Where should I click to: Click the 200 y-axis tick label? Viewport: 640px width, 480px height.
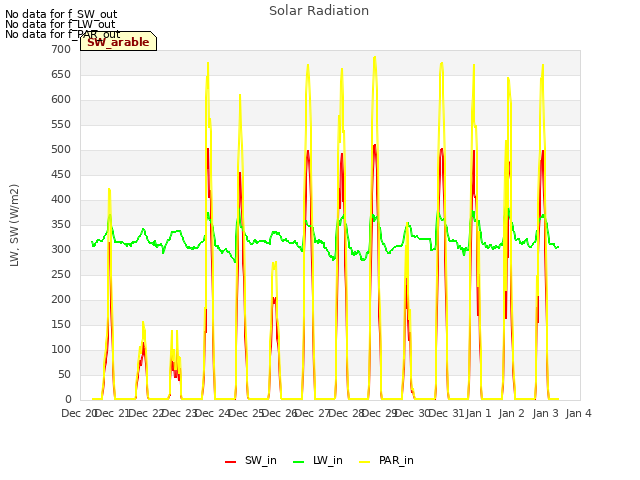61,300
